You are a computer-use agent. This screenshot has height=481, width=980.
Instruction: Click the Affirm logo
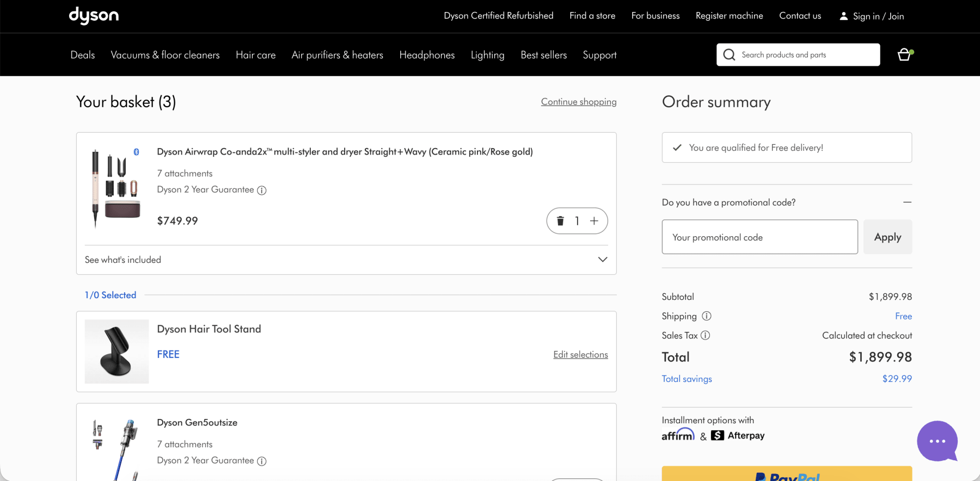tap(678, 435)
